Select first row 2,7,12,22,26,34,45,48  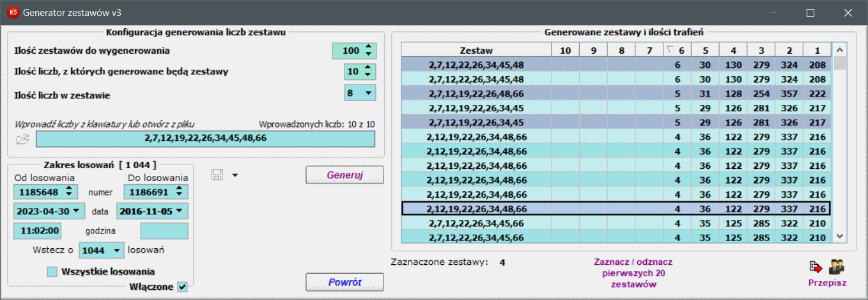click(x=616, y=65)
